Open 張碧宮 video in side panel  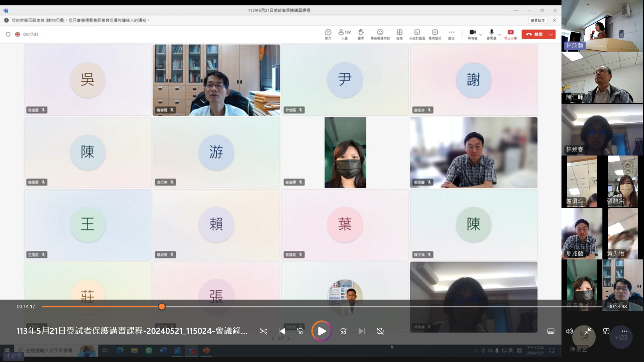click(623, 181)
